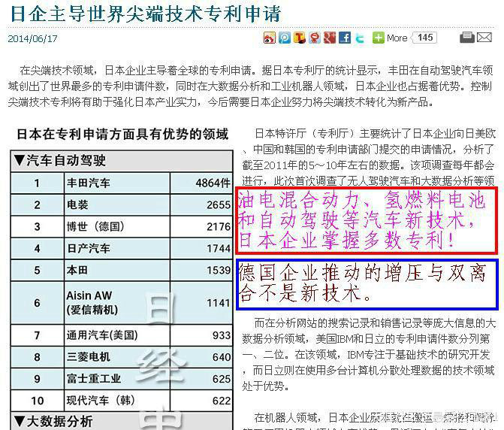Image resolution: width=504 pixels, height=430 pixels.
Task: Click rank number 1 cell
Action: [x=38, y=183]
